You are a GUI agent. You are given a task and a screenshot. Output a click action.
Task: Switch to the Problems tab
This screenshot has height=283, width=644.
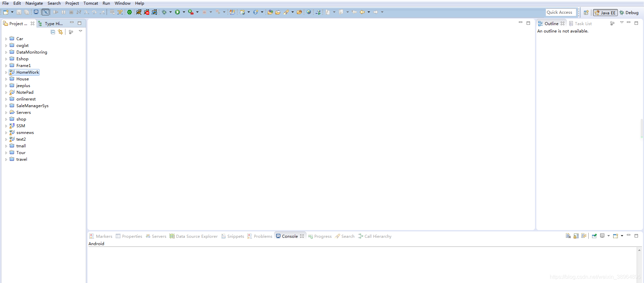point(260,236)
